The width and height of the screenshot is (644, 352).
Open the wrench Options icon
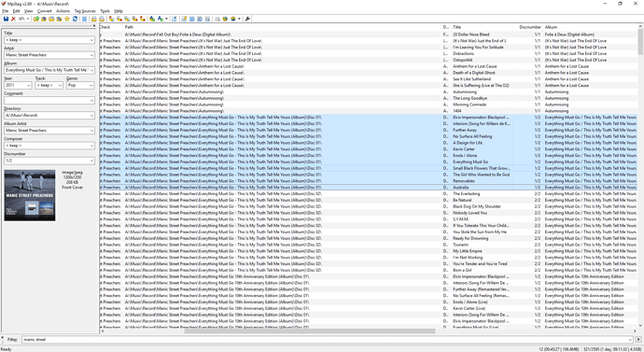247,19
